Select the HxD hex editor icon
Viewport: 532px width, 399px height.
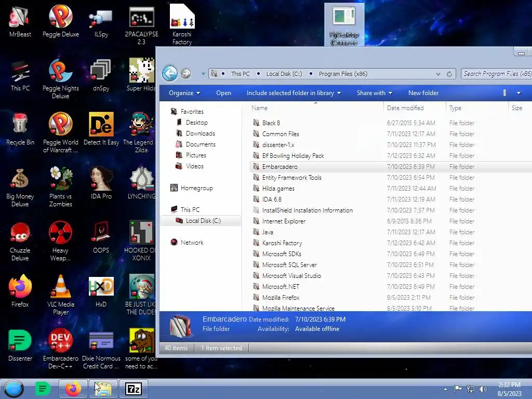pyautogui.click(x=101, y=291)
